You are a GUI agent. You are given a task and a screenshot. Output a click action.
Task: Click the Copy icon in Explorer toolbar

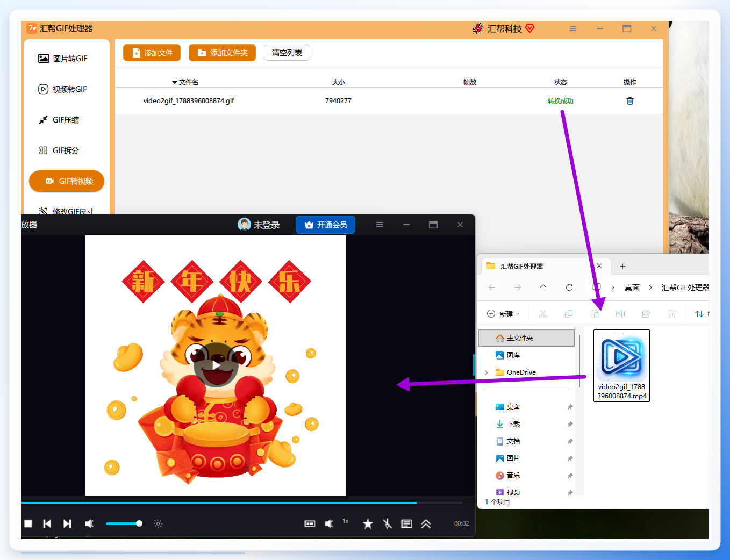[569, 314]
